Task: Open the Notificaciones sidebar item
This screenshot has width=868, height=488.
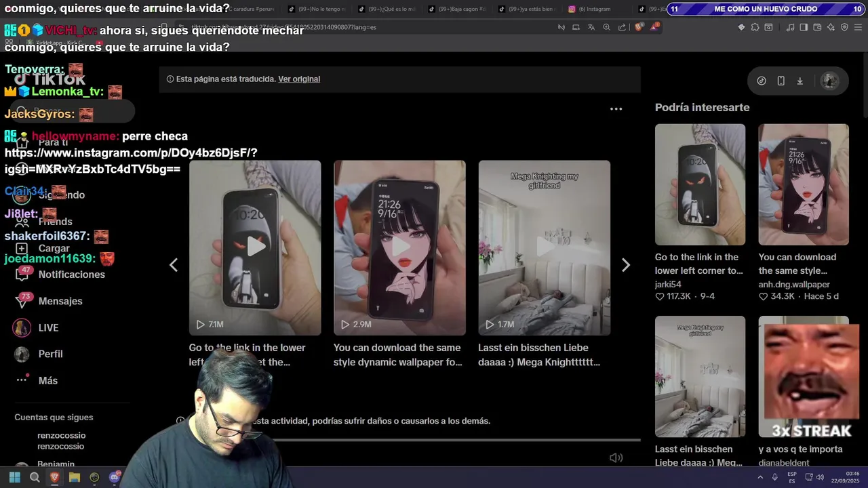Action: coord(60,274)
